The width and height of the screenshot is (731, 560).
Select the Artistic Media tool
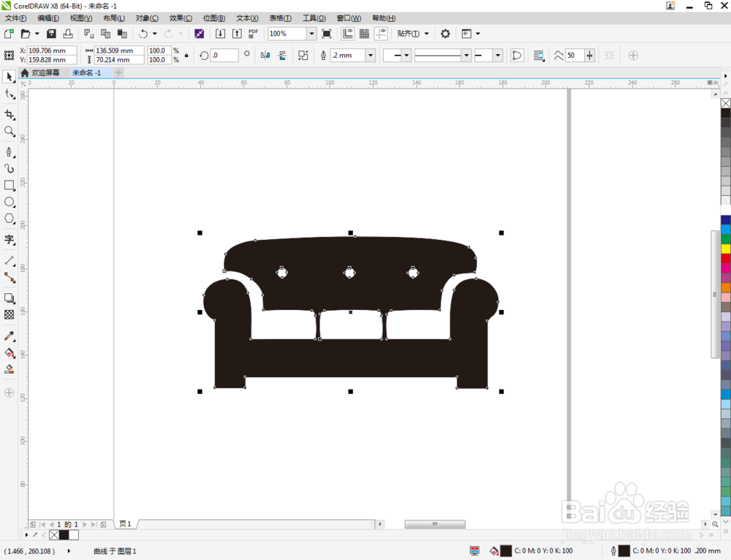tap(9, 168)
